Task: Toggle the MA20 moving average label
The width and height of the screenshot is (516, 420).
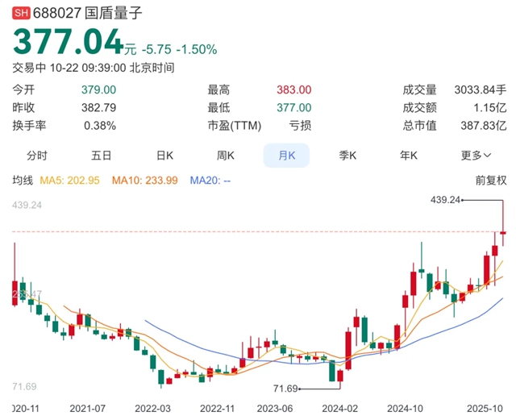Action: pyautogui.click(x=210, y=181)
